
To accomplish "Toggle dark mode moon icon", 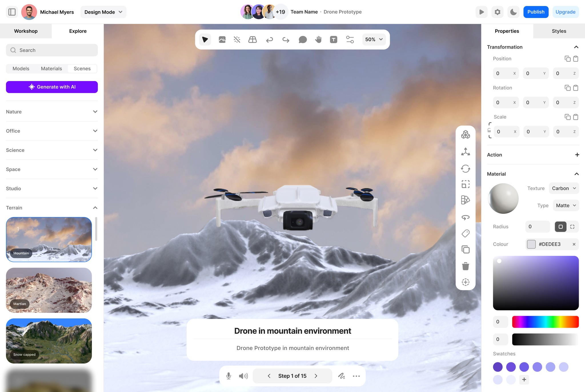I will 513,12.
